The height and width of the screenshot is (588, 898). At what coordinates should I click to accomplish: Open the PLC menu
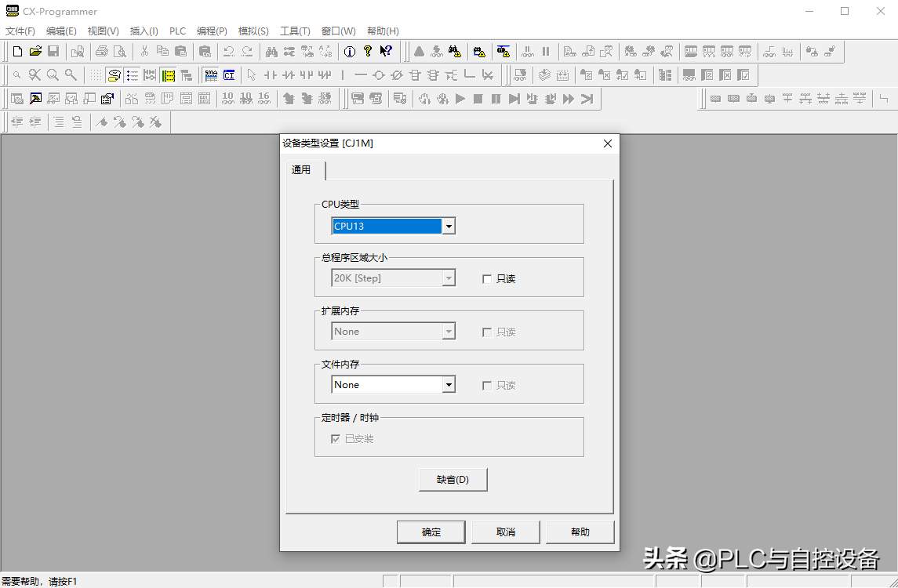click(x=177, y=31)
